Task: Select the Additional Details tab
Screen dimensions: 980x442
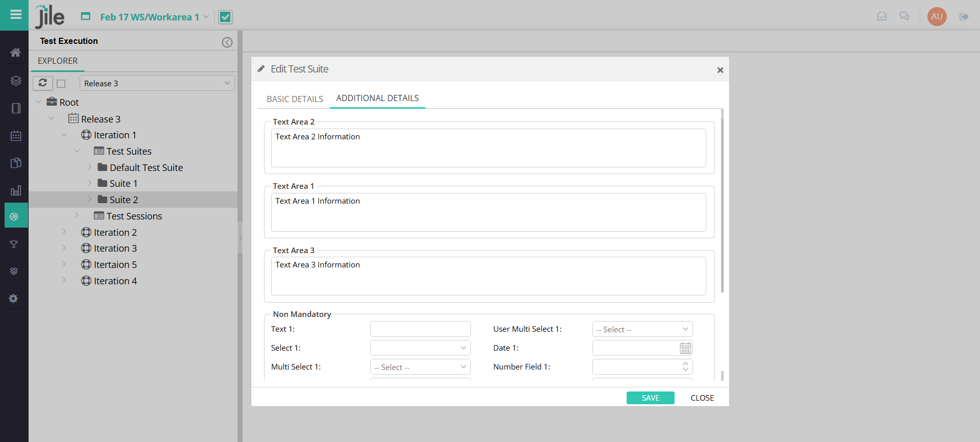Action: click(x=377, y=98)
